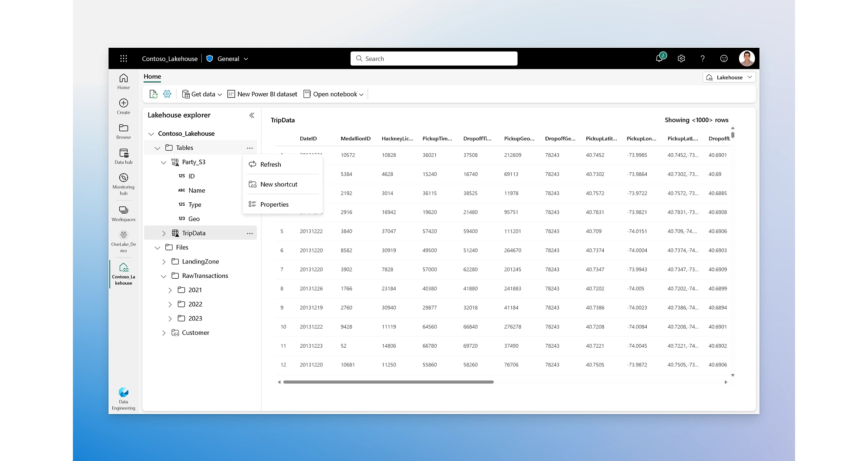
Task: Click the MedallionID column header
Action: [355, 138]
